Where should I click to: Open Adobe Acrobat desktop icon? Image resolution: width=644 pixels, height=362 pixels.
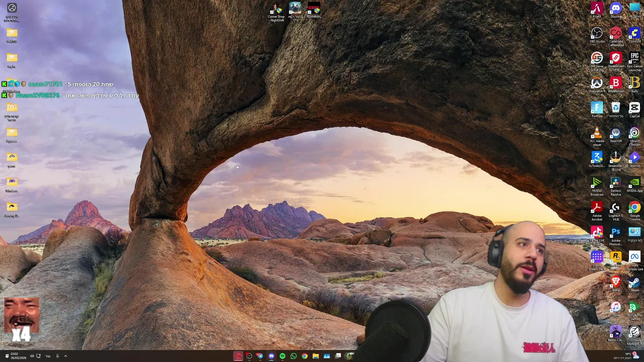pyautogui.click(x=597, y=211)
